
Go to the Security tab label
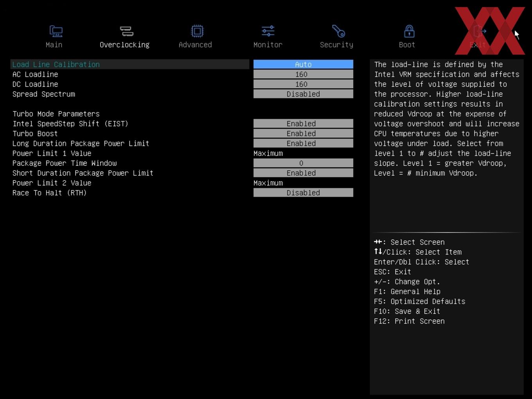pyautogui.click(x=336, y=45)
